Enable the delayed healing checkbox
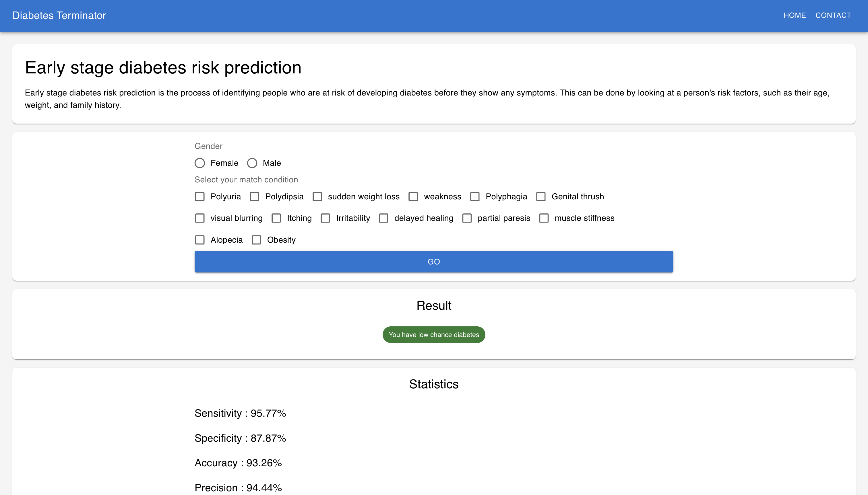This screenshot has height=495, width=868. (x=383, y=218)
